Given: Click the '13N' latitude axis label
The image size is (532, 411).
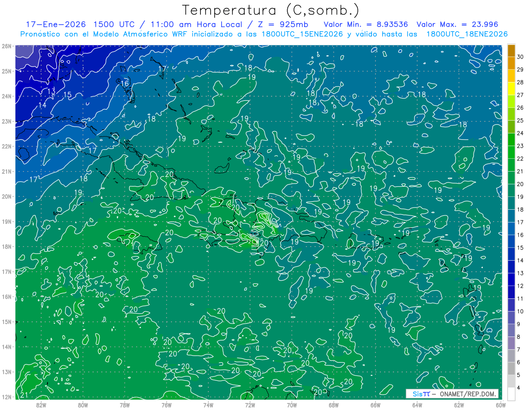Looking at the screenshot, I should [x=7, y=372].
